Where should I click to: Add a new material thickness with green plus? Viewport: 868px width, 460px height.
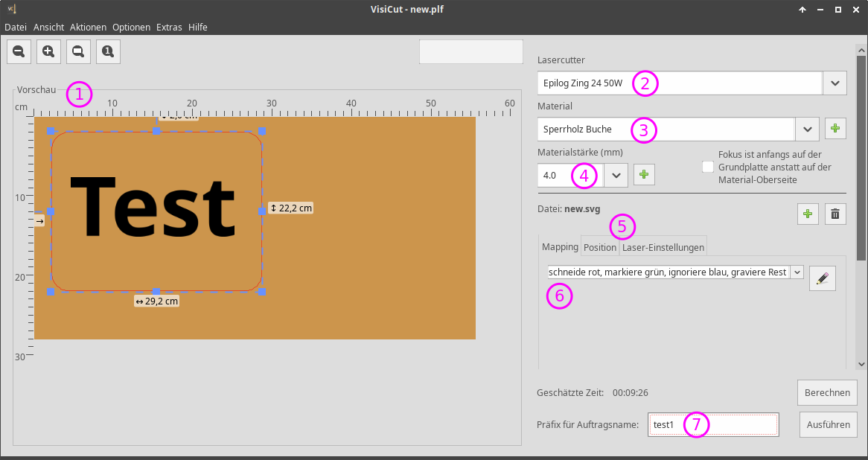pyautogui.click(x=644, y=175)
